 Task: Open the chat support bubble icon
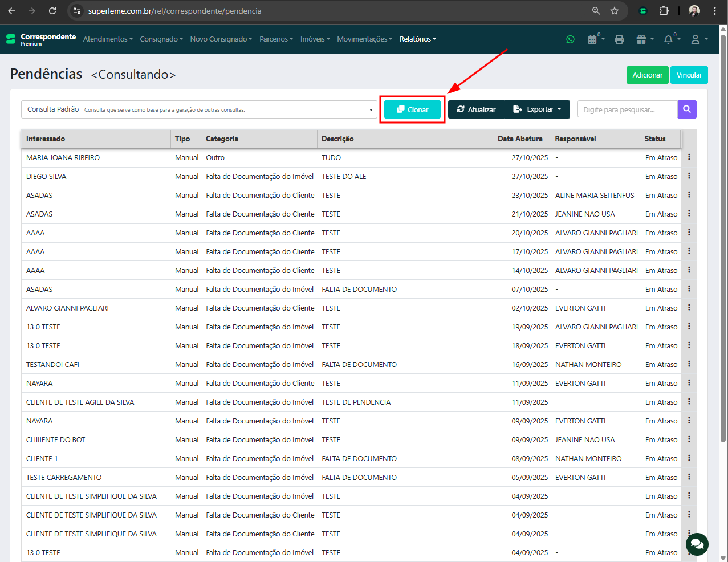pos(697,544)
